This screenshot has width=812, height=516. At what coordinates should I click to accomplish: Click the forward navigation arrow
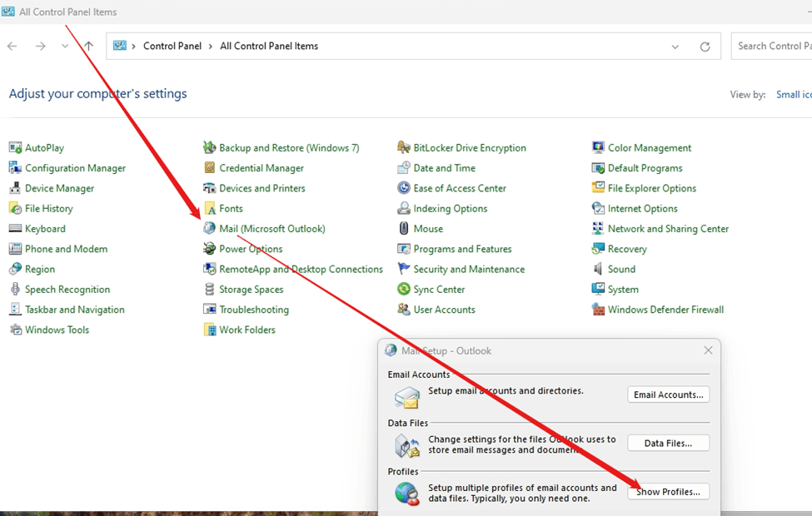[x=41, y=46]
